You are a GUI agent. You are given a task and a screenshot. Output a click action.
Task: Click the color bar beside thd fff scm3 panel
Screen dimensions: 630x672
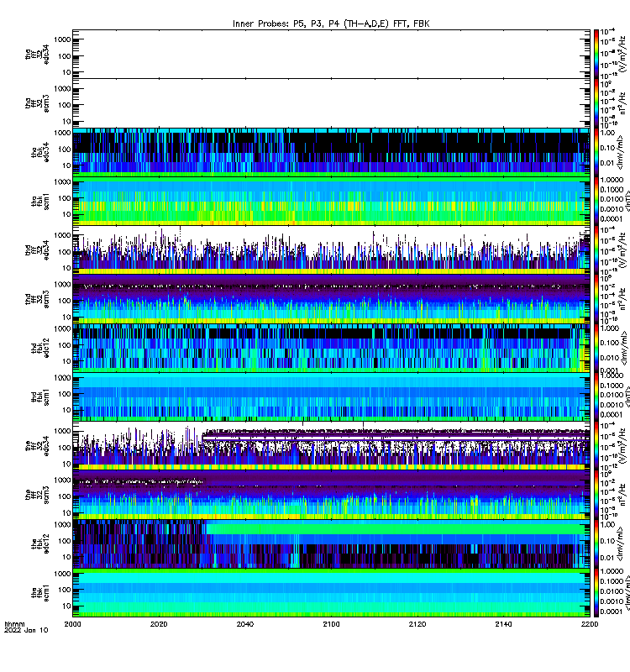[x=596, y=299]
